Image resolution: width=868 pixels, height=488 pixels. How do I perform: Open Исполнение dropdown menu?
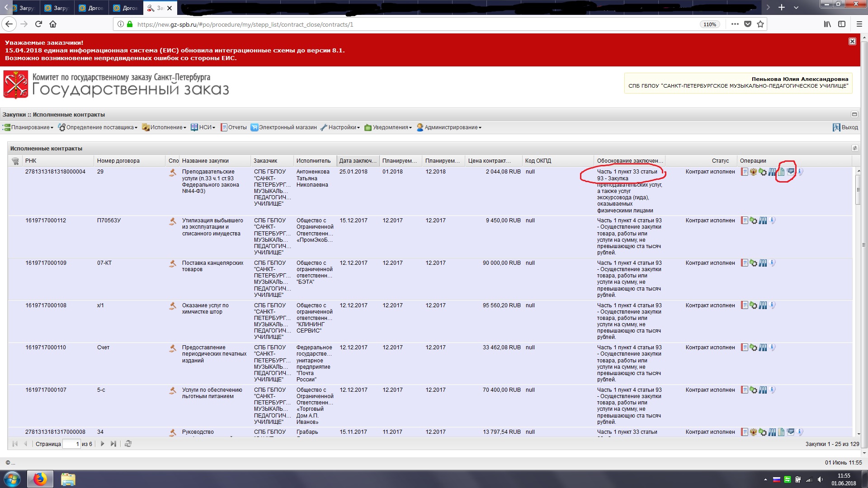tap(164, 127)
